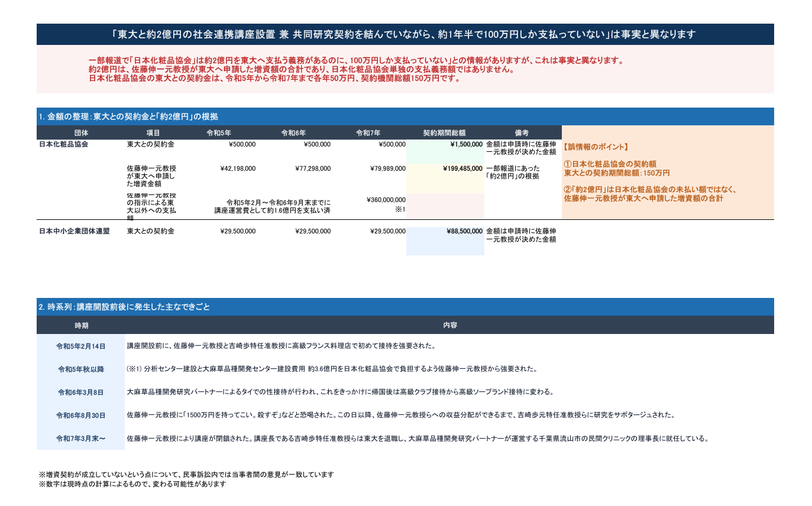Click the '東大との契約期間総額：150万円' line

[x=617, y=173]
